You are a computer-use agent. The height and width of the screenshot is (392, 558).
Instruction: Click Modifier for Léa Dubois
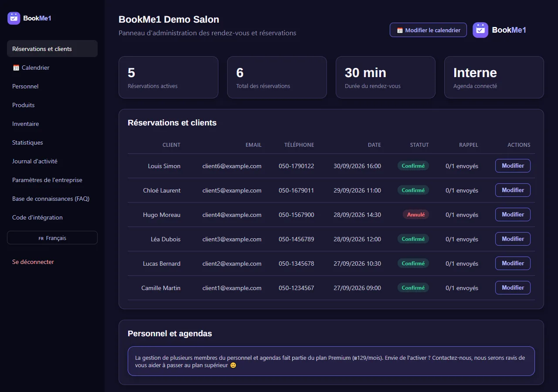click(513, 239)
